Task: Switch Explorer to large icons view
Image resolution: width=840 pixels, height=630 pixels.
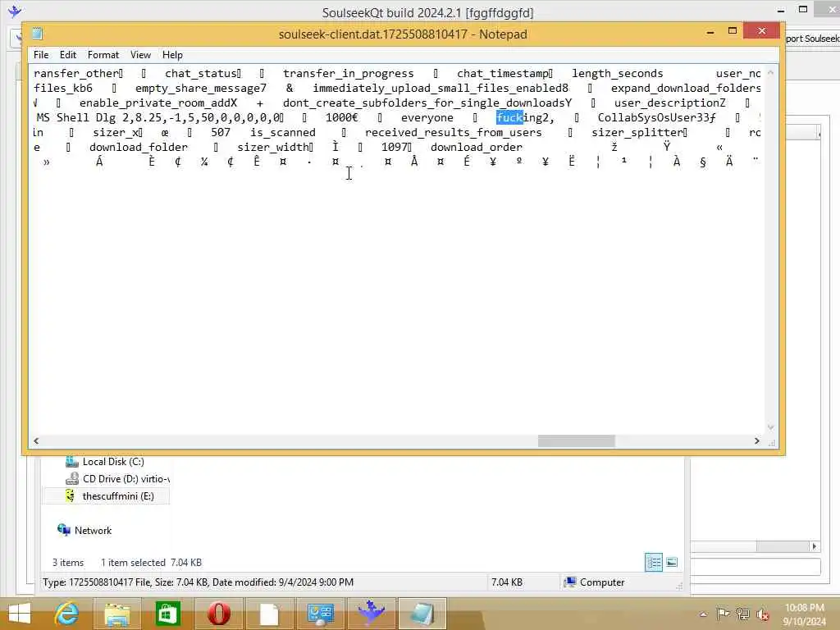Action: 672,563
